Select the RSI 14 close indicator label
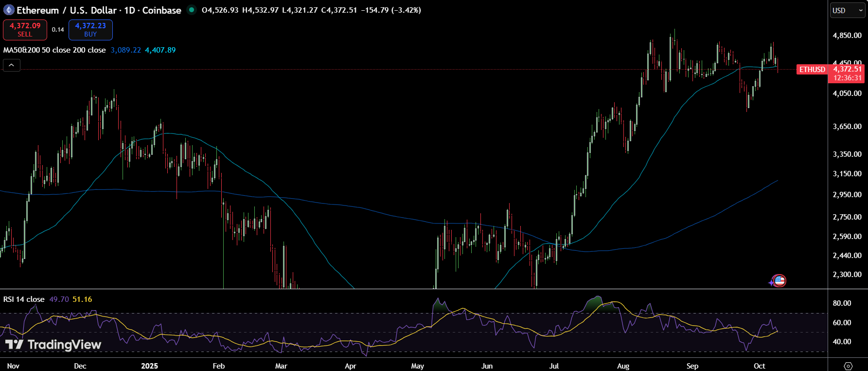Image resolution: width=868 pixels, height=371 pixels. (x=24, y=299)
